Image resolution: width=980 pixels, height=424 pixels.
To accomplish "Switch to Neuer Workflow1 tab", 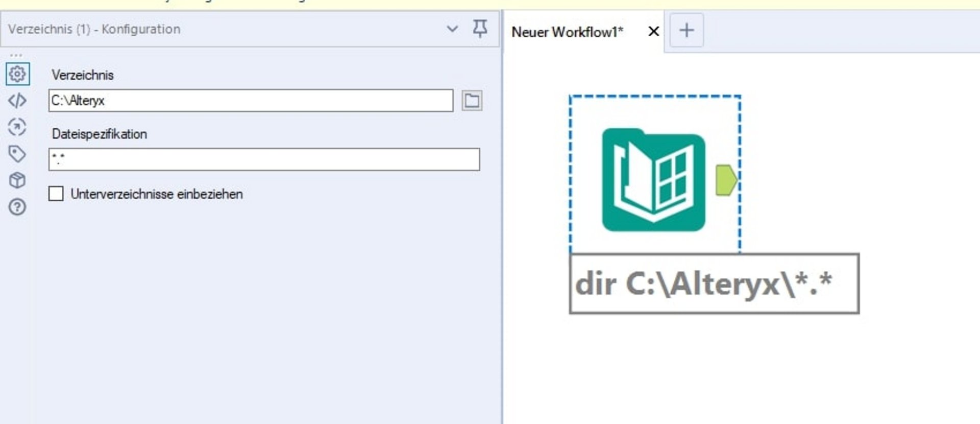I will coord(567,32).
